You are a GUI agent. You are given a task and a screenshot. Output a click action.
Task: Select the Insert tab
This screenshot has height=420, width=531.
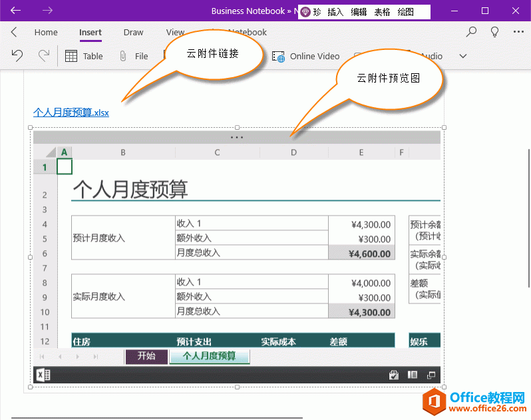(x=90, y=32)
